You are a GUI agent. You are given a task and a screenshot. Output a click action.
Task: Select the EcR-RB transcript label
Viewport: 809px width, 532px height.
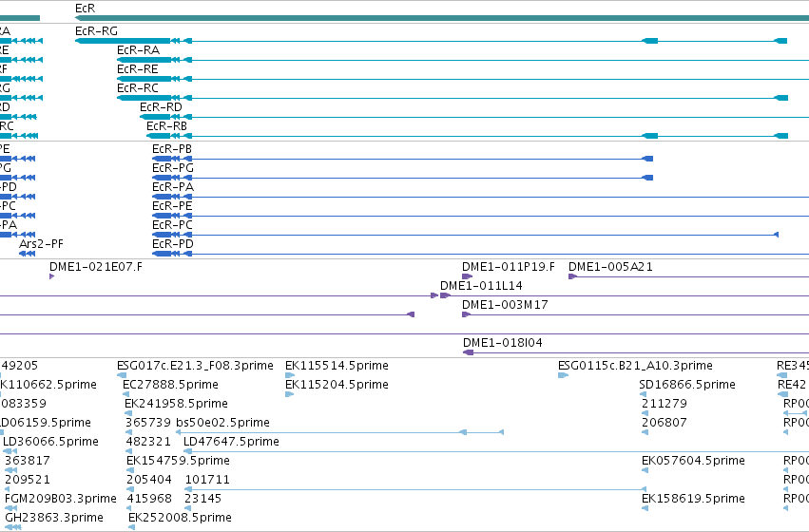pyautogui.click(x=166, y=126)
